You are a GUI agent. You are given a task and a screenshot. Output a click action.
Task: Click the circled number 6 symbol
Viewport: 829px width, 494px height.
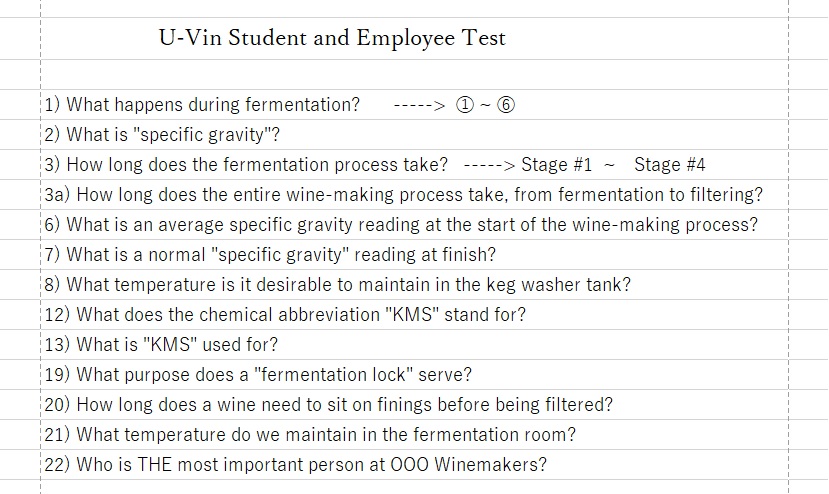coord(505,105)
